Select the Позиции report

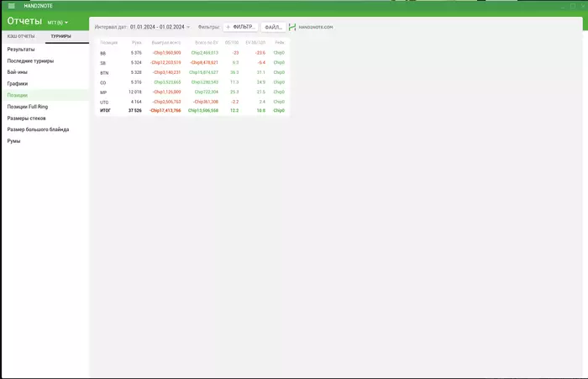coord(45,95)
